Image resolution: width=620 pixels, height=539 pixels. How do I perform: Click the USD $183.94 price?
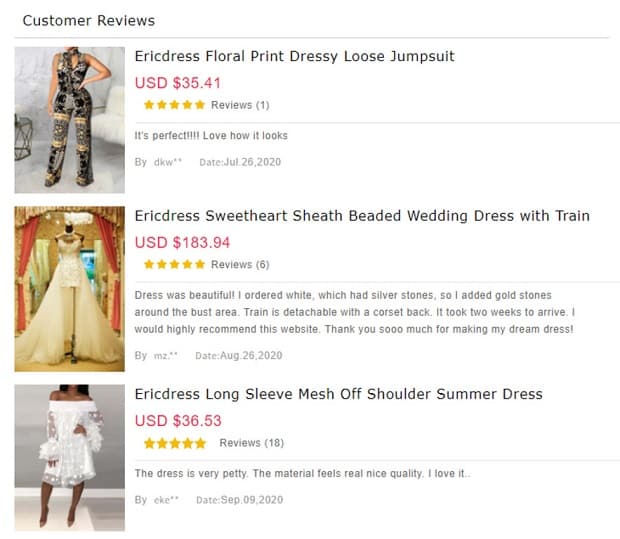click(x=182, y=242)
